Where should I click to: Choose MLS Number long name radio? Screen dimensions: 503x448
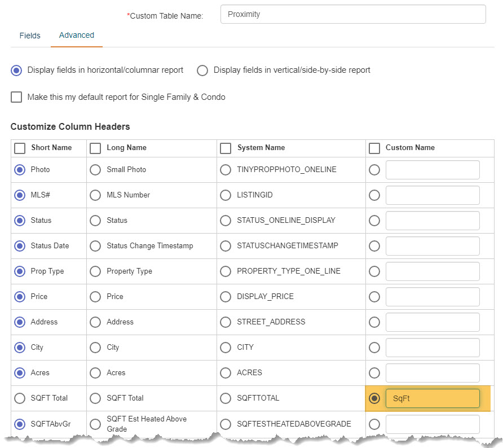click(95, 195)
